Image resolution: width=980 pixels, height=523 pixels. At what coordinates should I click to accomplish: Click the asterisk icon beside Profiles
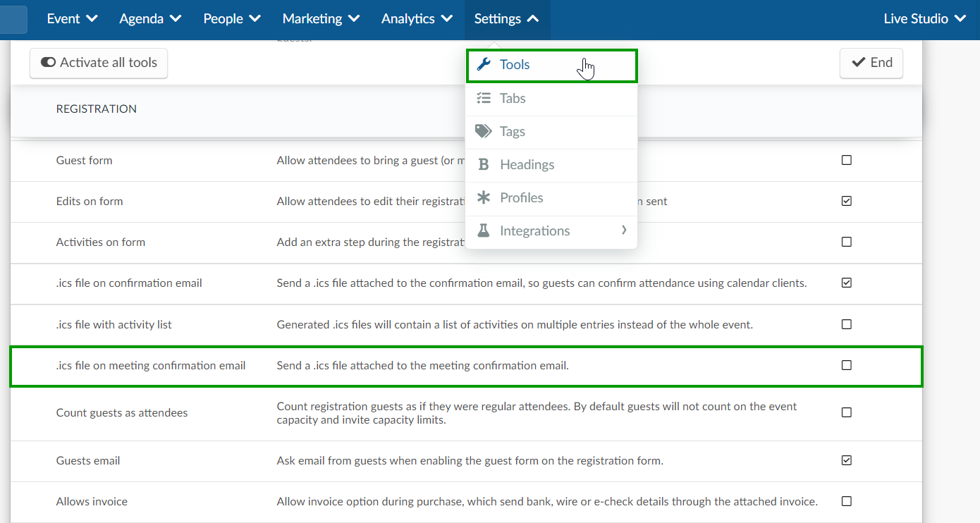[484, 198]
